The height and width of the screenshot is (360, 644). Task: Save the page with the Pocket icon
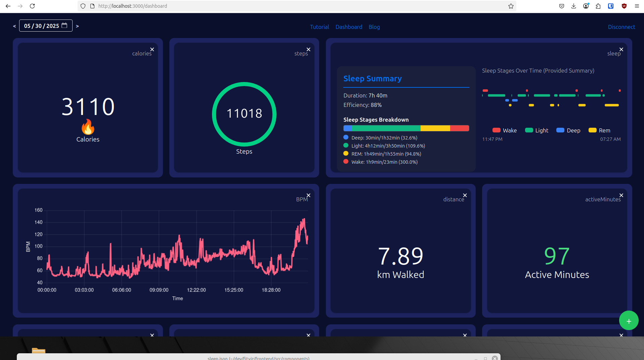[561, 6]
